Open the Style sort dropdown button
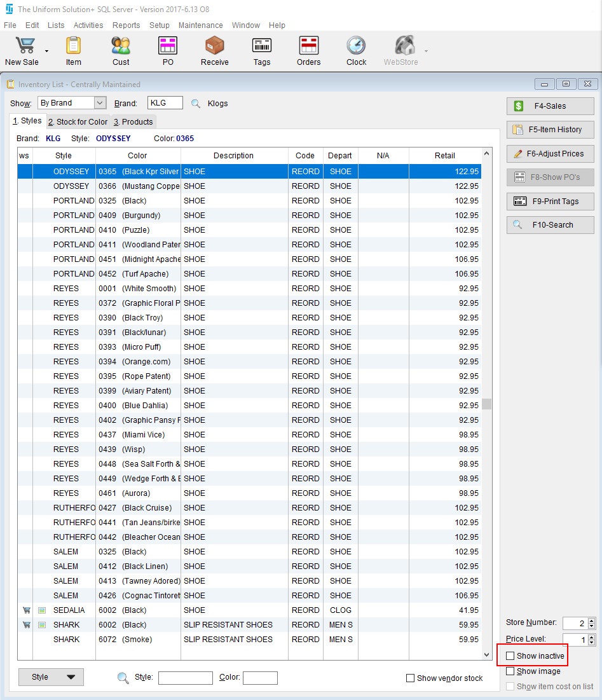 coord(51,676)
